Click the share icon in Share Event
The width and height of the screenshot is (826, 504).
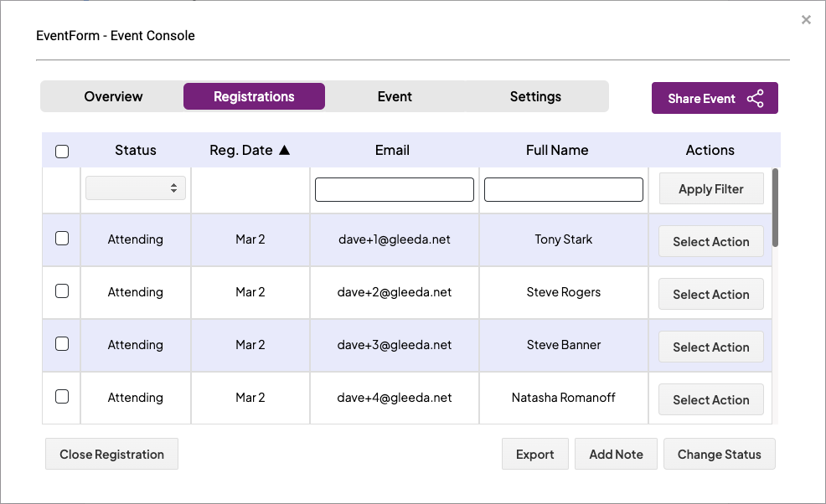tap(755, 99)
